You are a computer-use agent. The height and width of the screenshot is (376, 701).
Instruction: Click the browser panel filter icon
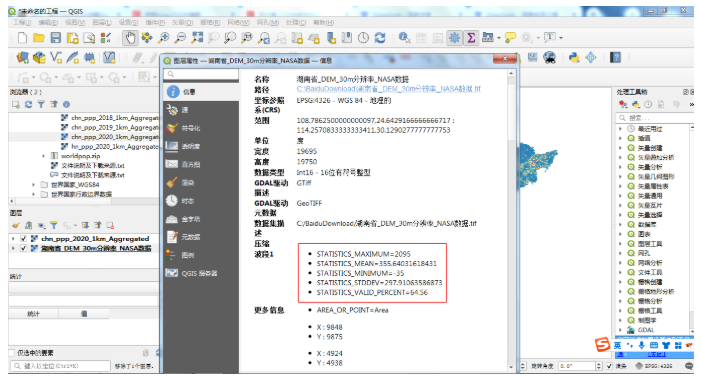(41, 105)
